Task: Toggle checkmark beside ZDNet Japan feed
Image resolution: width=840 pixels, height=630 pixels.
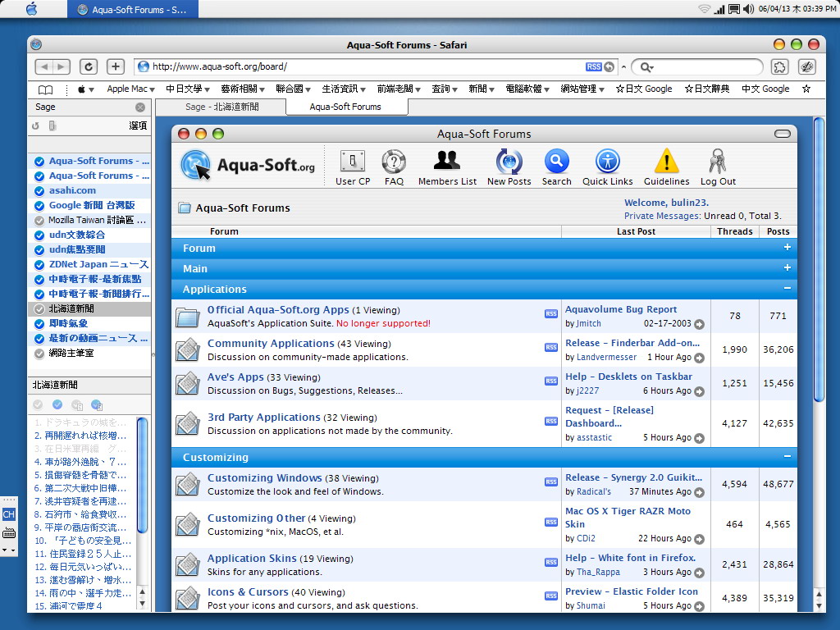Action: click(39, 264)
